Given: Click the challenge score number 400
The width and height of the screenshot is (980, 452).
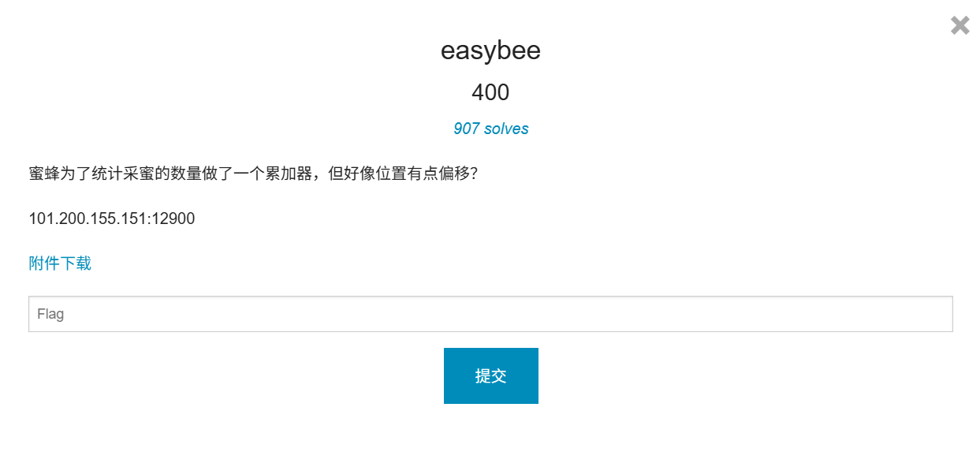Looking at the screenshot, I should tap(490, 92).
